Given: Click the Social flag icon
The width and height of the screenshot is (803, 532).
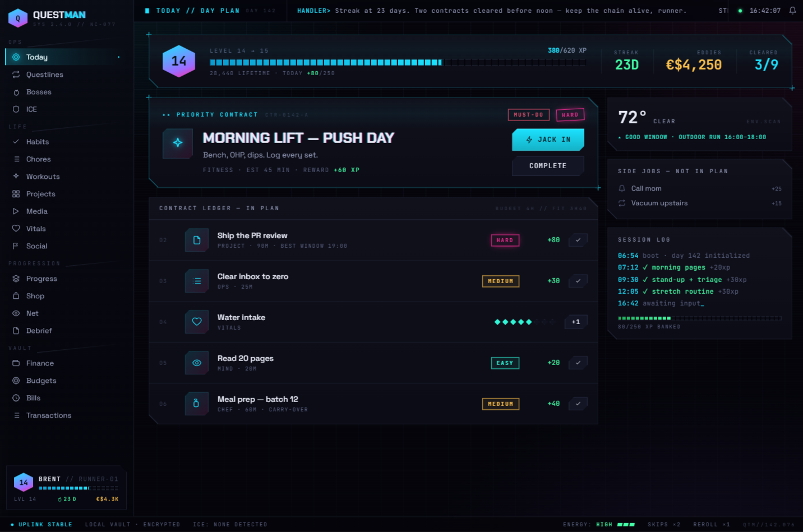Looking at the screenshot, I should pyautogui.click(x=16, y=246).
